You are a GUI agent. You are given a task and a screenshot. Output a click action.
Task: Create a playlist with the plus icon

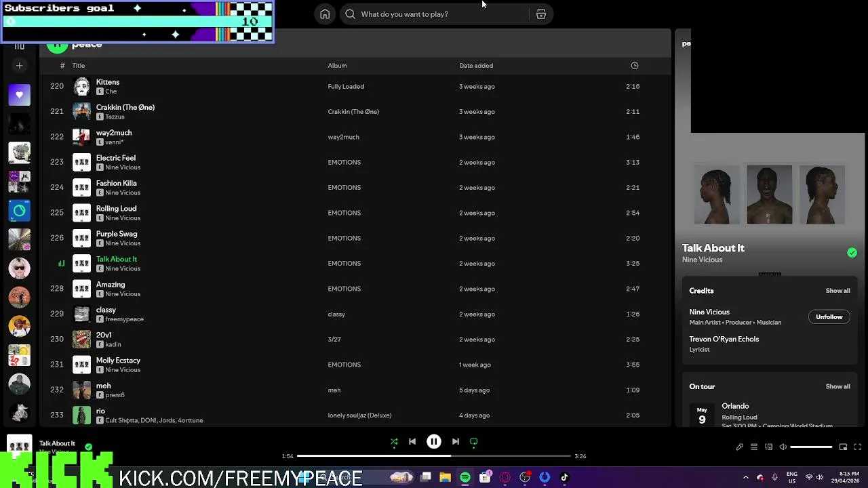19,66
